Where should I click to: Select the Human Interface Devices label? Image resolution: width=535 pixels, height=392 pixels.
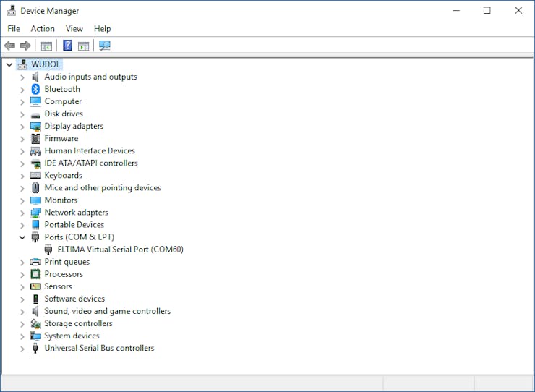tap(90, 150)
